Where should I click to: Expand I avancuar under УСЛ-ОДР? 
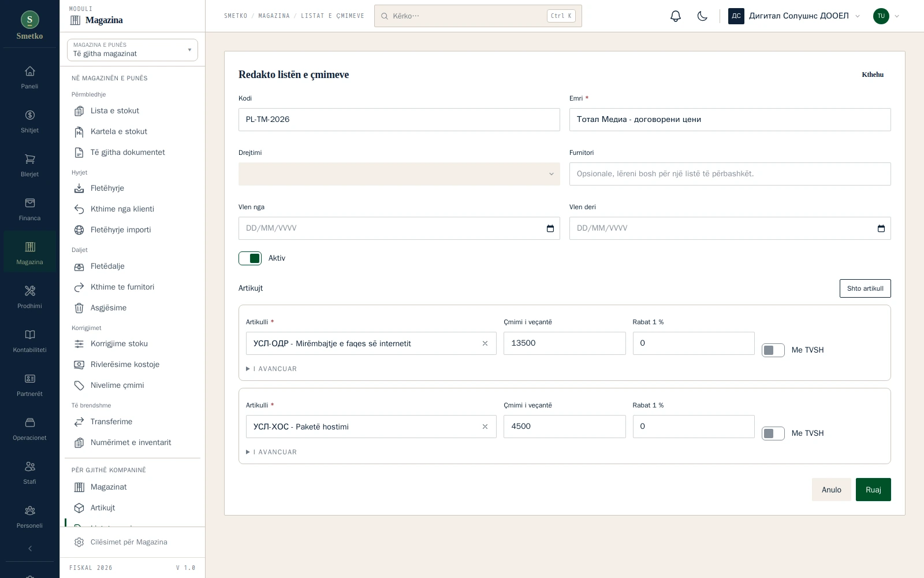tap(271, 369)
